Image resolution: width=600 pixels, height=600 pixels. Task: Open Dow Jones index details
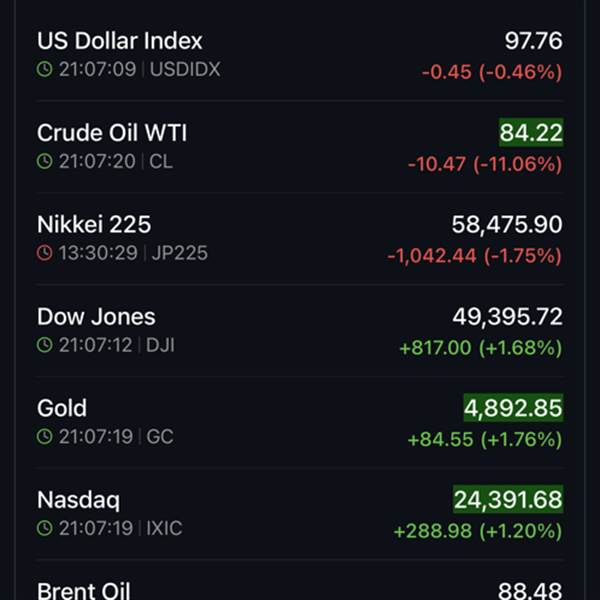(x=96, y=316)
